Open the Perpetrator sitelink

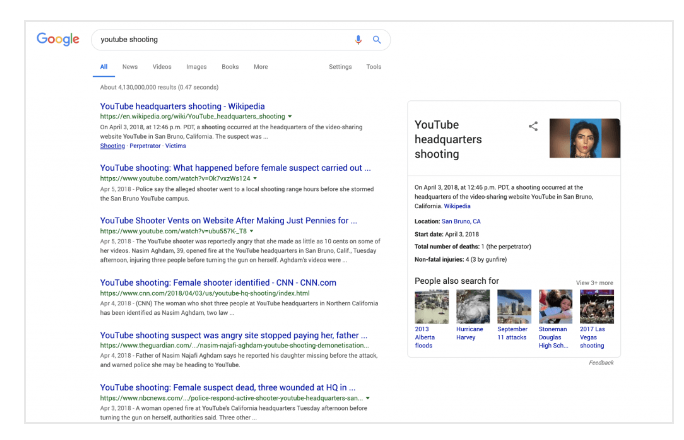pyautogui.click(x=145, y=146)
